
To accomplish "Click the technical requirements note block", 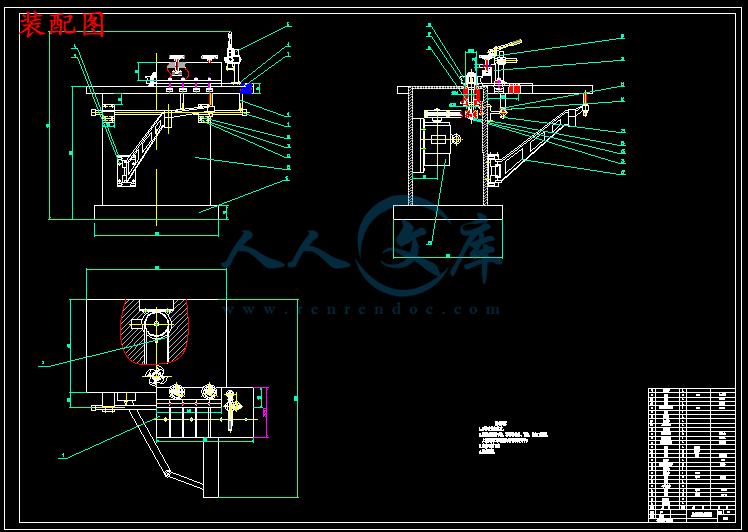I will click(513, 437).
